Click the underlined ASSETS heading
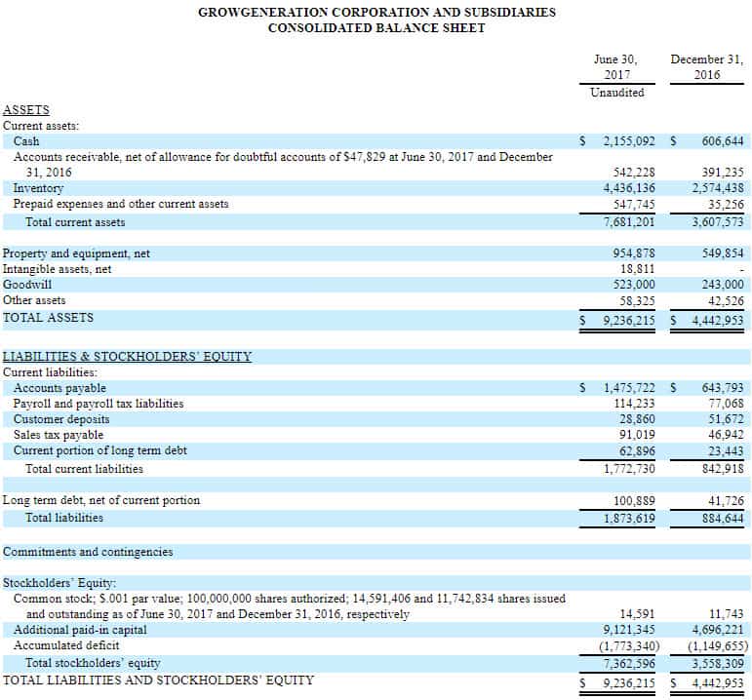 tap(26, 110)
